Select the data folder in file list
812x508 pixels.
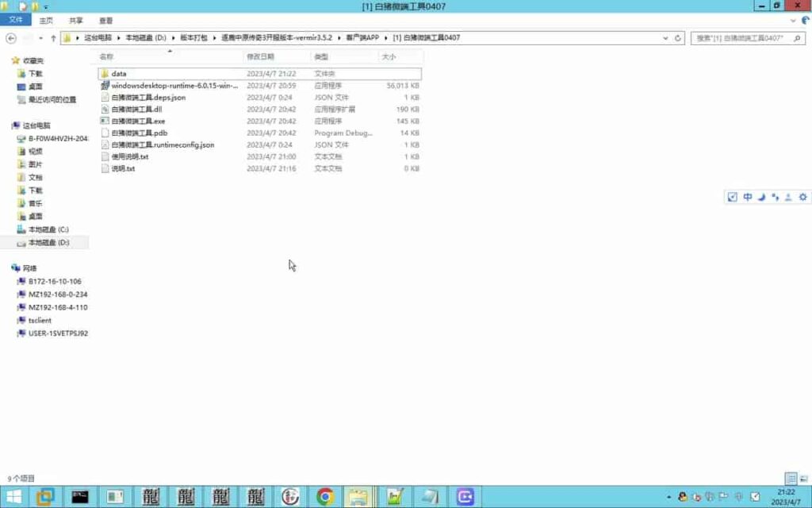click(x=119, y=74)
